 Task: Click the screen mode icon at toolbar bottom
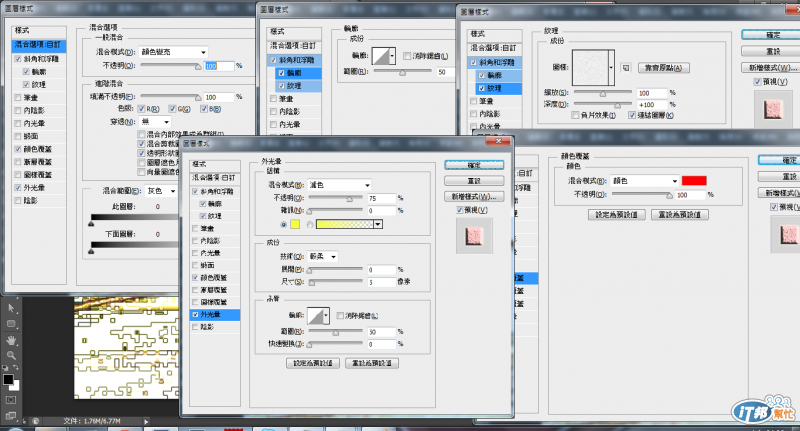point(11,416)
